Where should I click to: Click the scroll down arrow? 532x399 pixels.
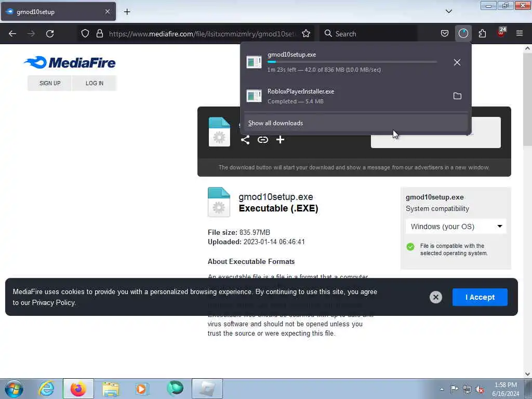click(x=527, y=374)
